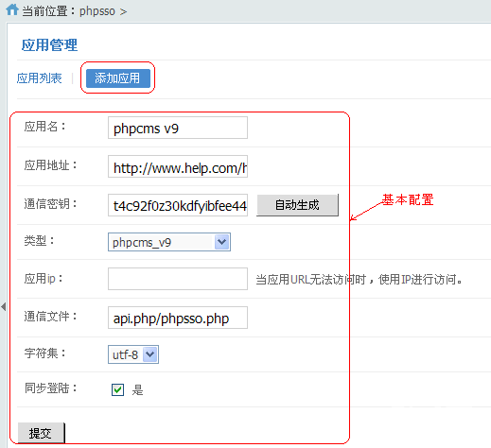491x448 pixels.
Task: Click the 自动生成 button
Action: [297, 205]
